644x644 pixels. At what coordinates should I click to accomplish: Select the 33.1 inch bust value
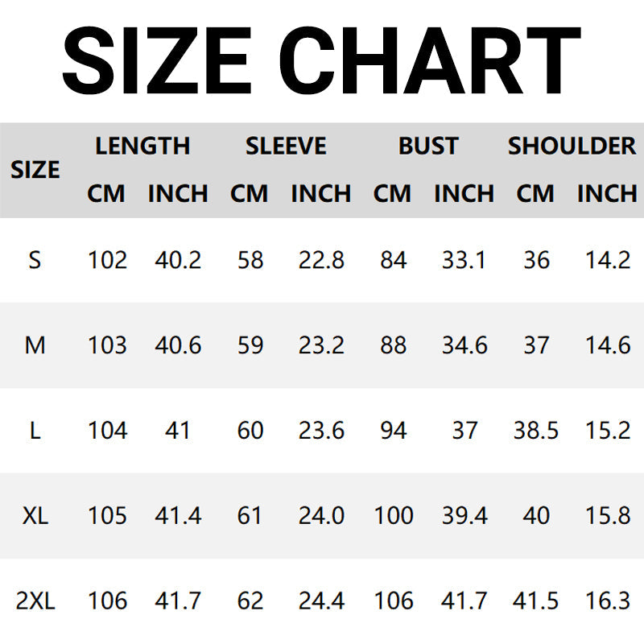click(x=464, y=260)
